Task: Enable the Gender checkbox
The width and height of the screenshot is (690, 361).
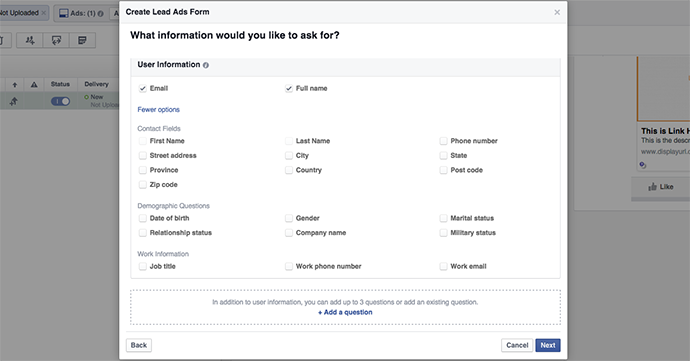Action: (289, 218)
